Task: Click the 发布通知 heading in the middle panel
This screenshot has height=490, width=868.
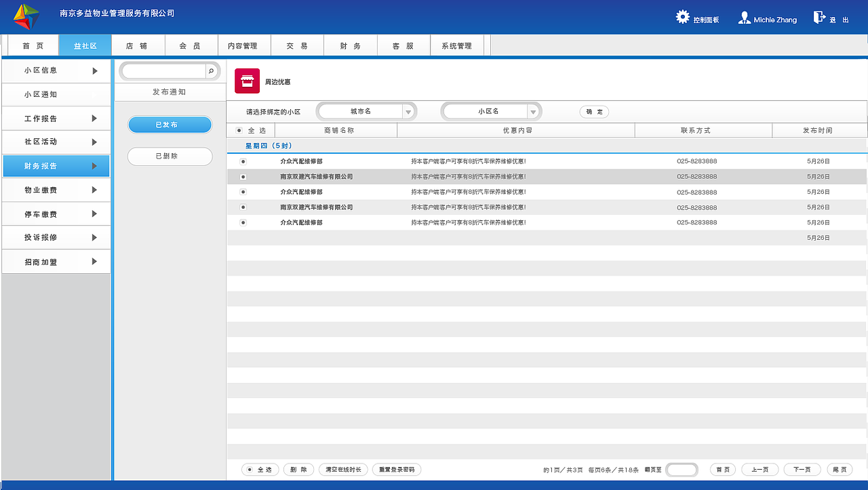Action: [170, 92]
